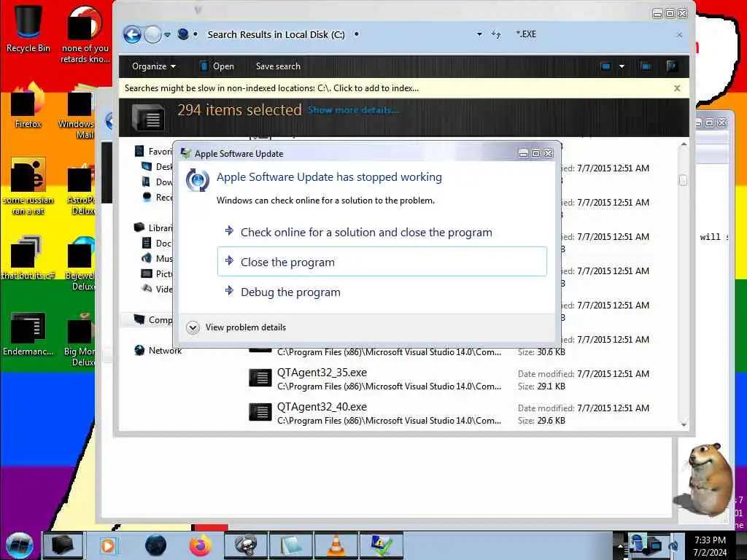Show hidden tray icons arrow
This screenshot has width=747, height=560.
(x=620, y=545)
